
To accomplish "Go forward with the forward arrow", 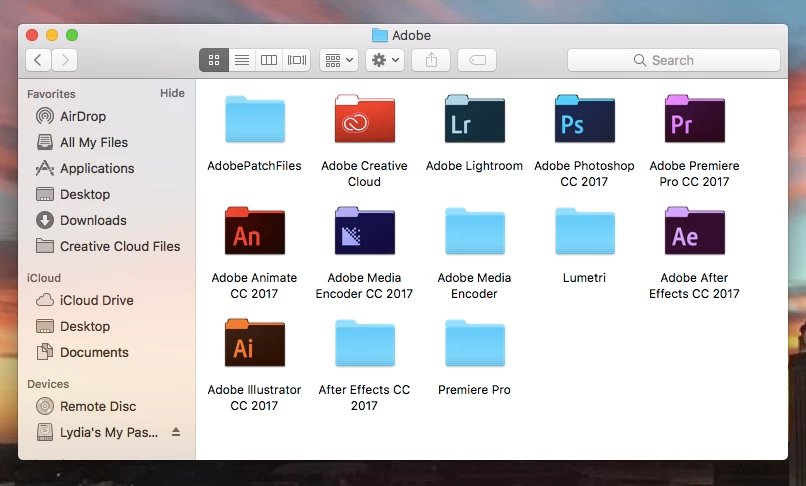I will point(65,60).
